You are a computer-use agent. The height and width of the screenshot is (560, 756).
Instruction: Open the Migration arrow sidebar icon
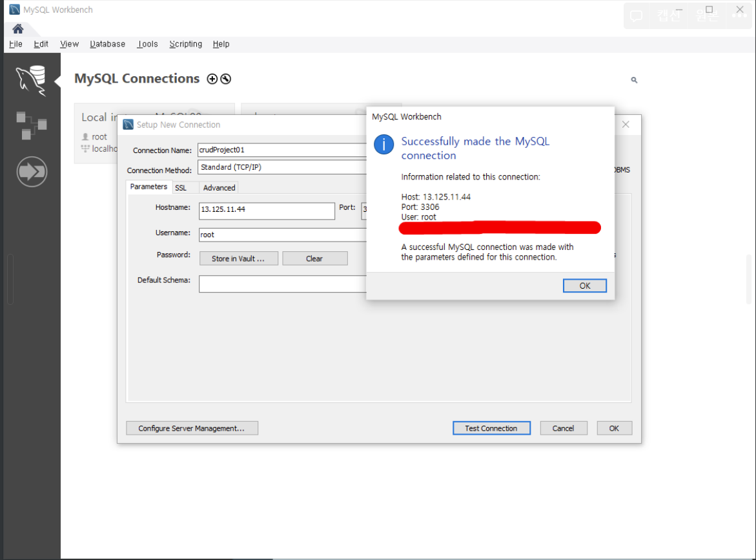click(x=32, y=171)
